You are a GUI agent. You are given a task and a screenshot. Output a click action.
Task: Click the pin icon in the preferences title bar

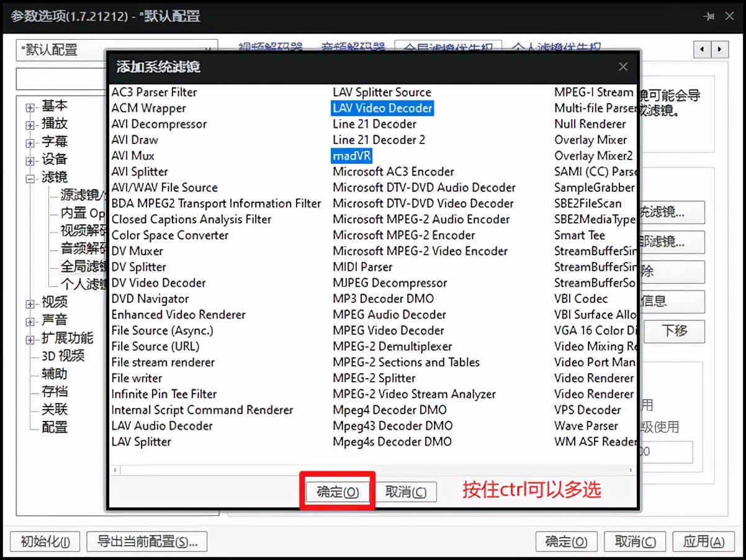coord(708,17)
